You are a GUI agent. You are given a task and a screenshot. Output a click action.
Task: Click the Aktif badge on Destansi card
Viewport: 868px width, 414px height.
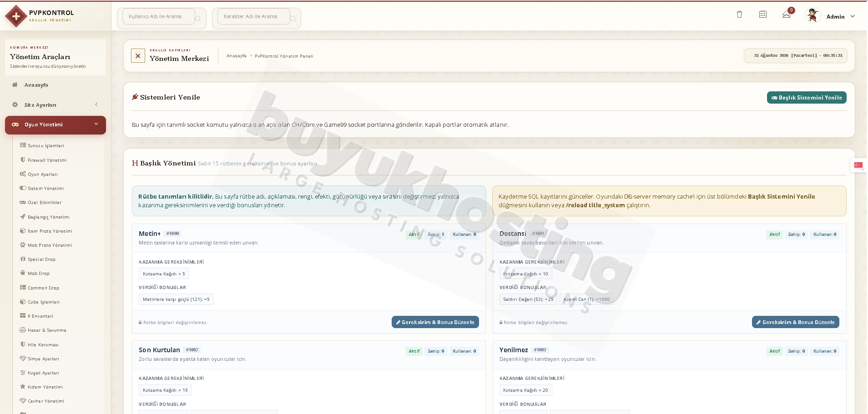[774, 234]
